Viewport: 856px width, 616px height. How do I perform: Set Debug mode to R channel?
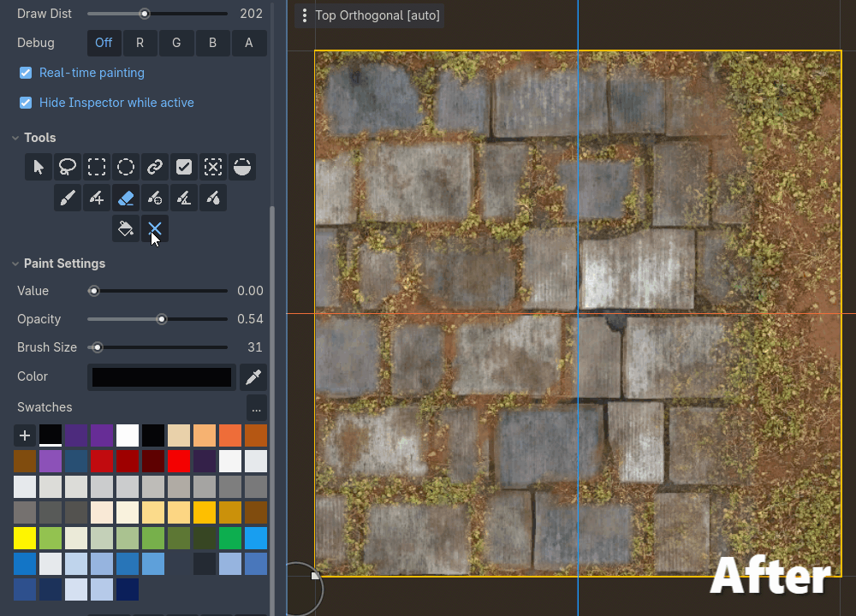140,43
